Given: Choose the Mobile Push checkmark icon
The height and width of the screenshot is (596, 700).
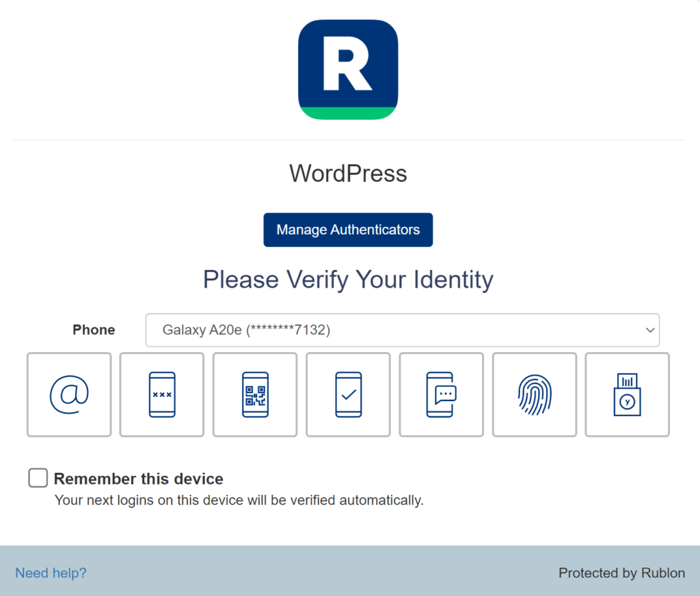Looking at the screenshot, I should tap(348, 394).
